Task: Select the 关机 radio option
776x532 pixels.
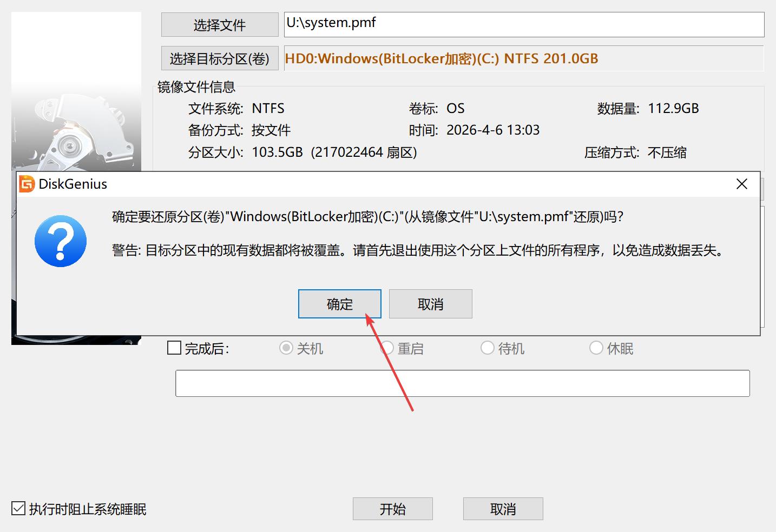Action: (x=286, y=348)
